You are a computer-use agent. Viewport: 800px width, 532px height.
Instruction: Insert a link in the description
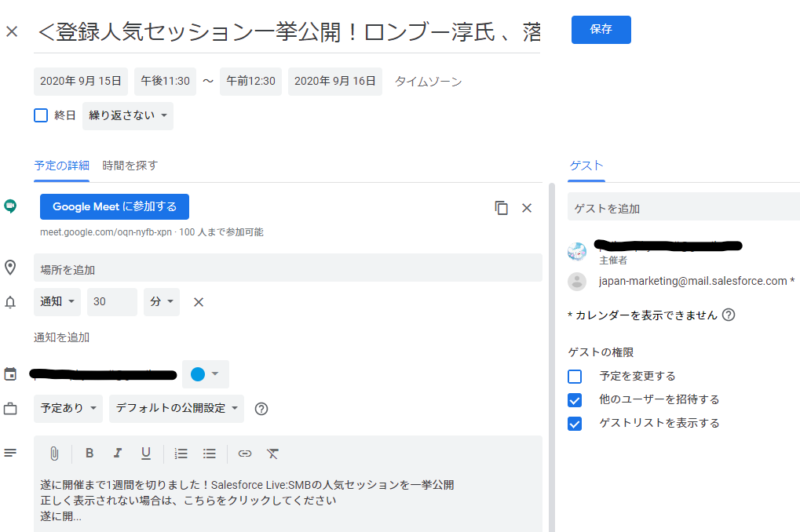(245, 454)
